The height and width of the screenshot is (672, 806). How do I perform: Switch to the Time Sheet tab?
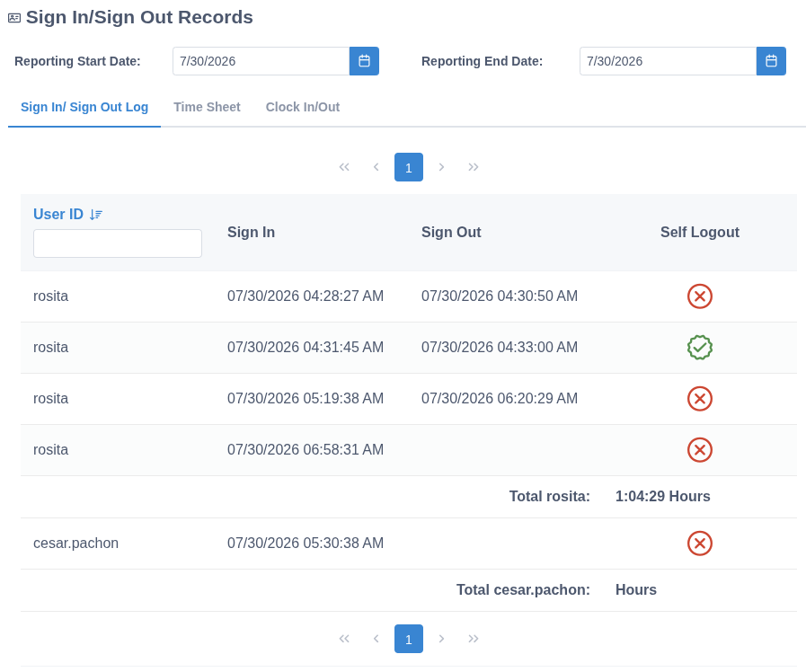click(207, 107)
